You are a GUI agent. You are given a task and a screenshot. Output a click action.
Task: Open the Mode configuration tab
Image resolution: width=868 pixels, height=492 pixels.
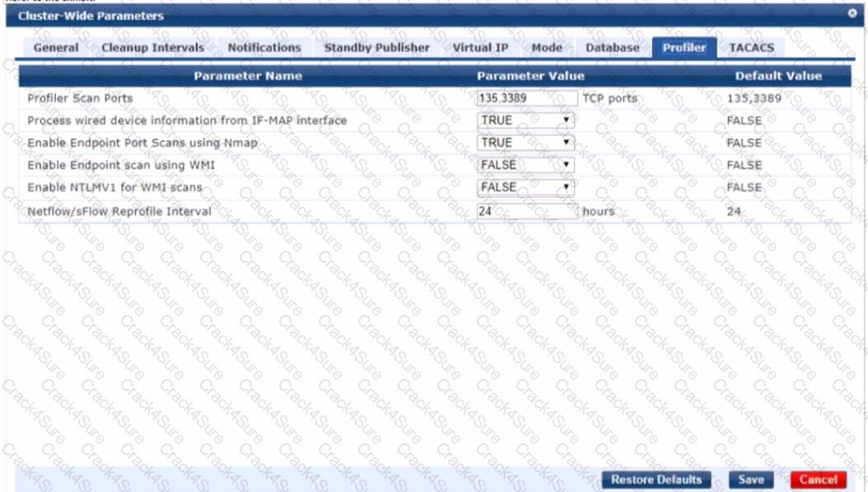[547, 49]
